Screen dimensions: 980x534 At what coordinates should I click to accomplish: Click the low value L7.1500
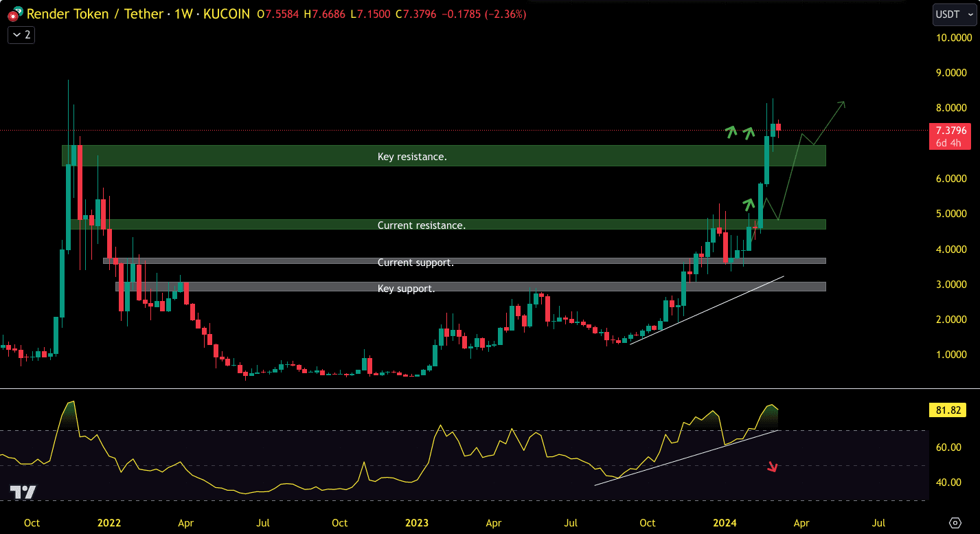pyautogui.click(x=372, y=14)
